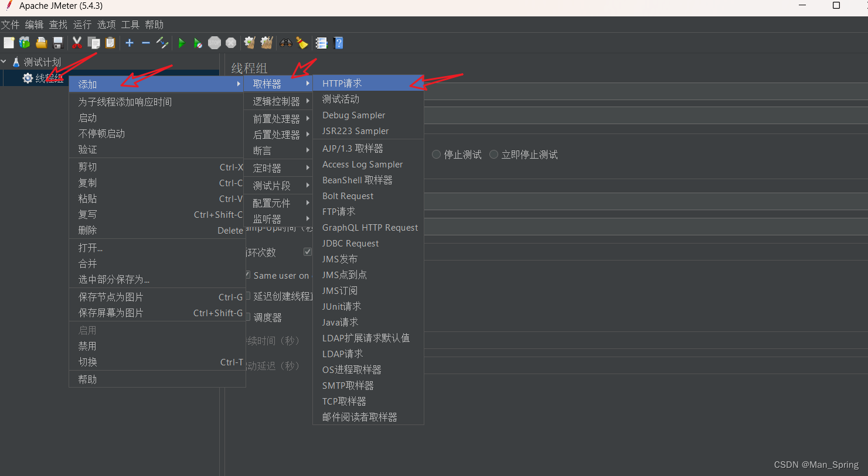
Task: Expand the 取样器 submenu
Action: point(278,84)
